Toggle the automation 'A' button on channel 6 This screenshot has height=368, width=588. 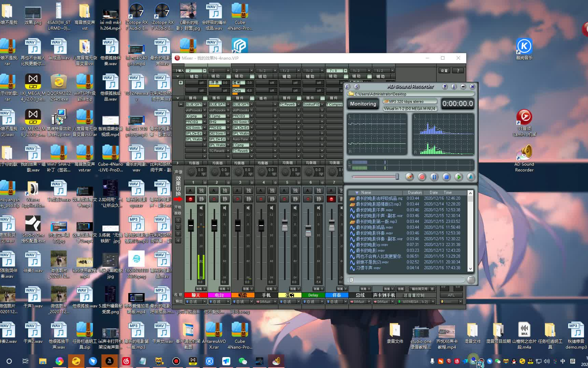(x=308, y=190)
